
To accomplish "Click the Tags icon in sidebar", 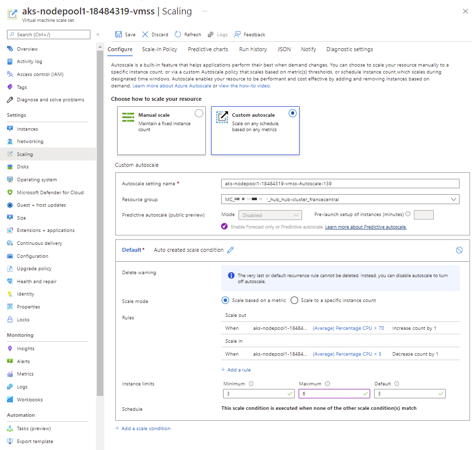I will pyautogui.click(x=10, y=87).
